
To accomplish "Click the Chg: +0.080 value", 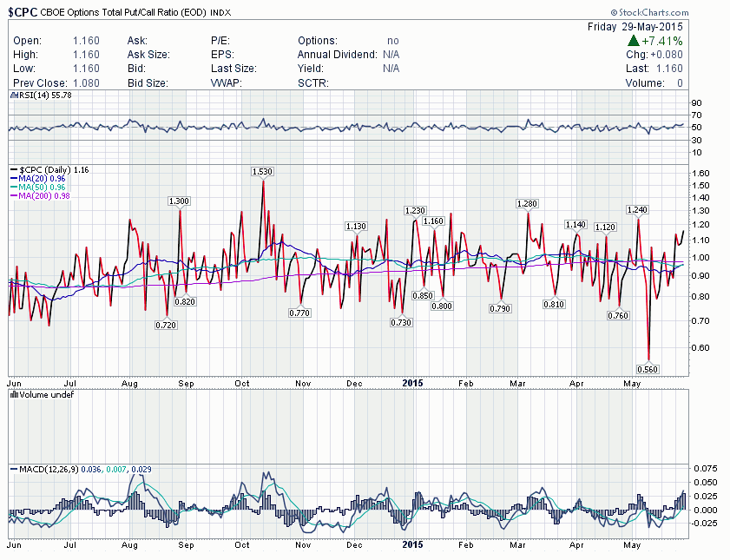I will [654, 55].
